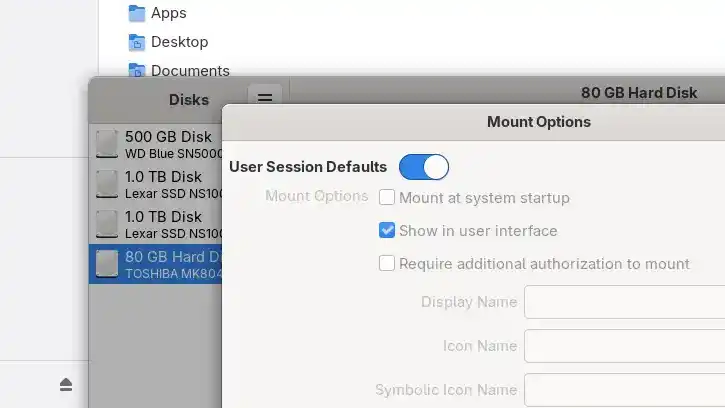Click the 80 GB Hard Disk header title
The image size is (725, 408).
tap(639, 93)
